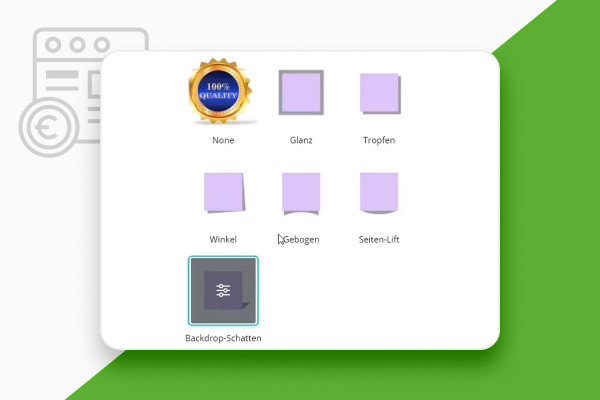The width and height of the screenshot is (600, 400).
Task: Click the Winkel caption
Action: 223,239
